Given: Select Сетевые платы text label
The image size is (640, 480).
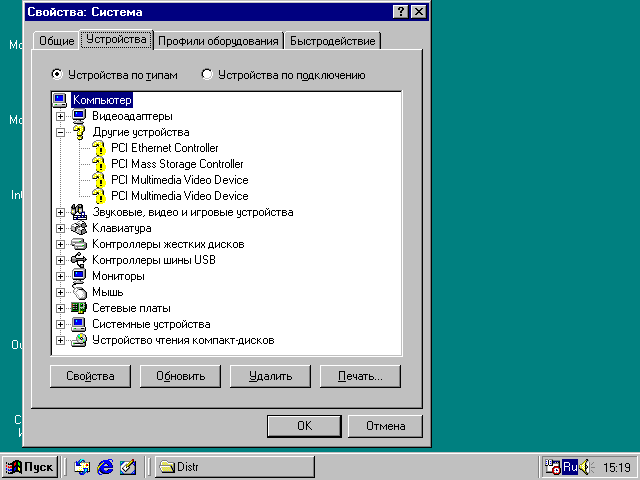Looking at the screenshot, I should tap(131, 308).
